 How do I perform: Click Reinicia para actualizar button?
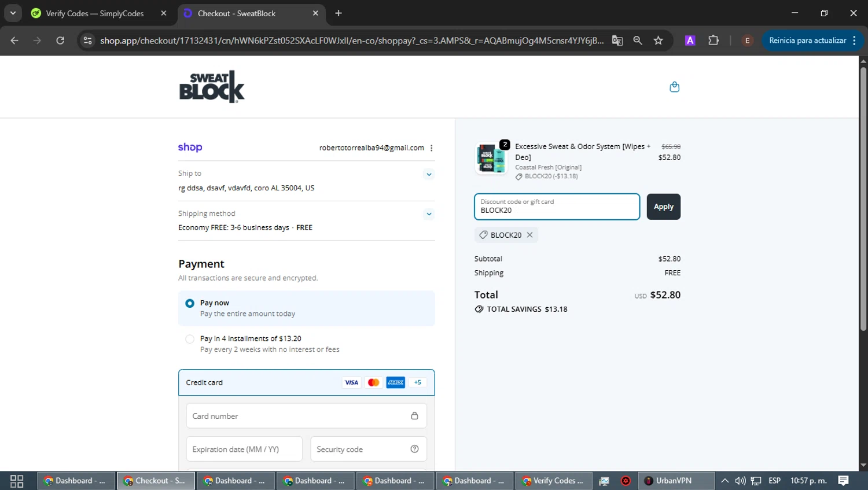coord(812,40)
